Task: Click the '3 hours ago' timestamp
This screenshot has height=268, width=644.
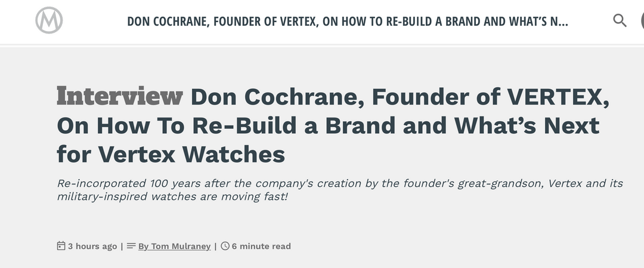Action: pos(92,246)
